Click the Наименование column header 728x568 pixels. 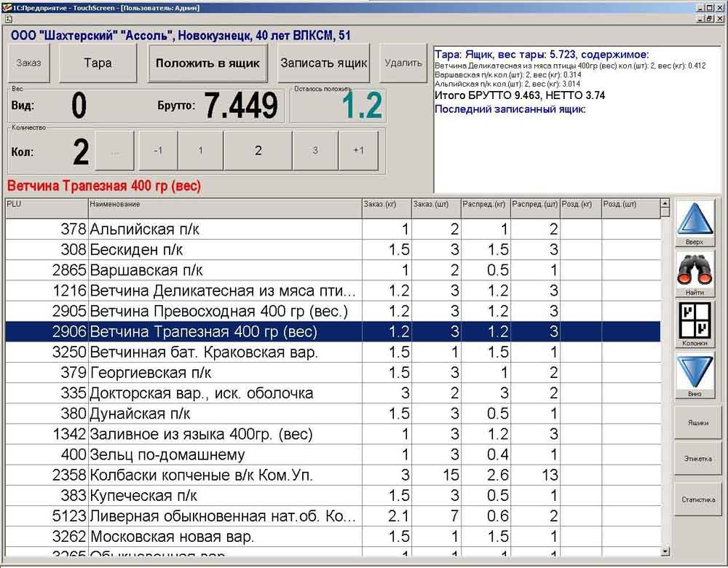(x=224, y=205)
